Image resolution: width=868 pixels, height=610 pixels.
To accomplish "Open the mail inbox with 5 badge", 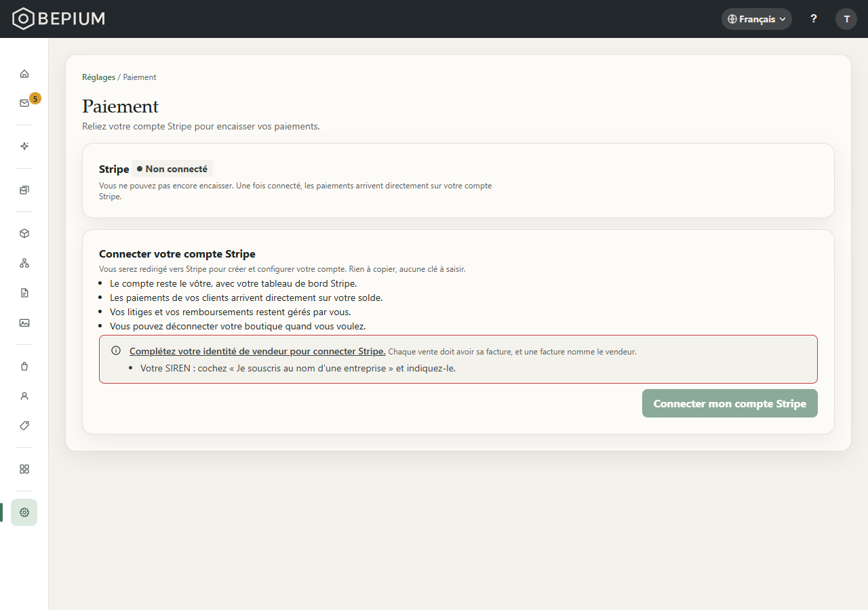I will point(24,103).
